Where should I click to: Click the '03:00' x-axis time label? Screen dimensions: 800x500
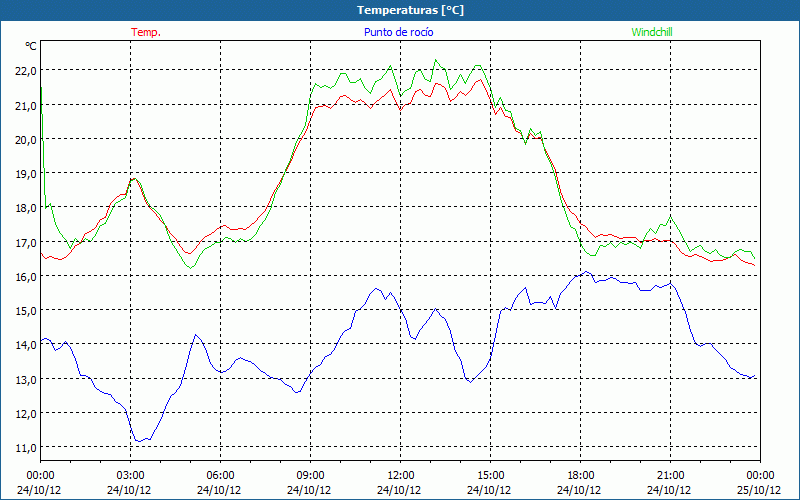coord(131,476)
